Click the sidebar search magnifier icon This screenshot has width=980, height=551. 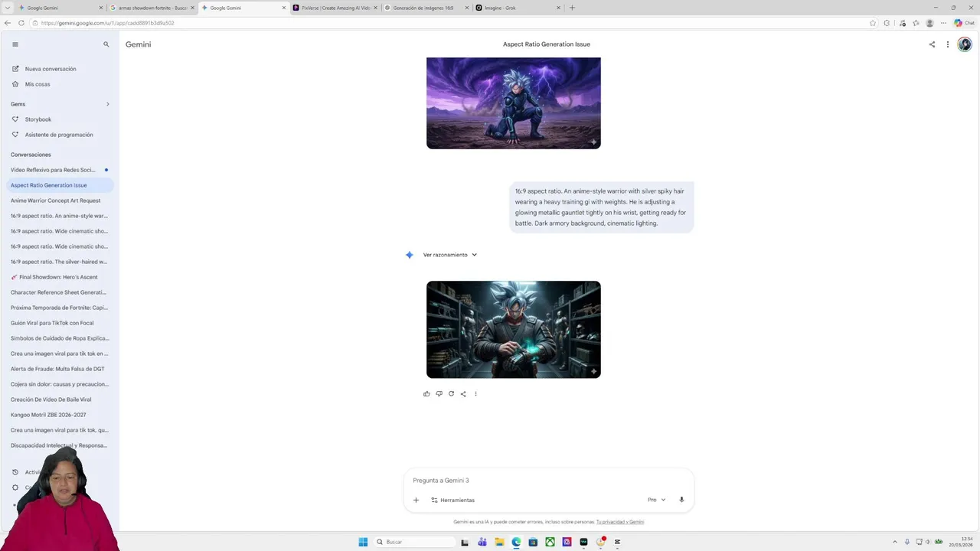[x=106, y=44]
